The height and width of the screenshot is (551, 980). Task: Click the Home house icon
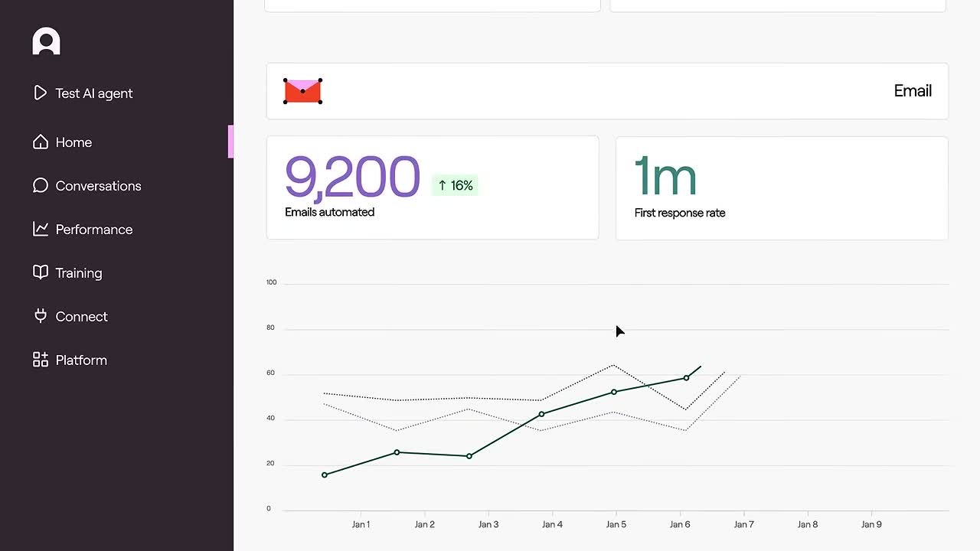pos(41,142)
